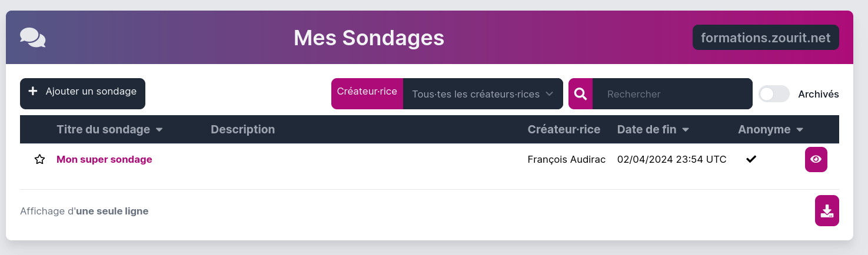Click the magnifying glass search icon
Viewport: 868px width, 255px height.
coord(580,94)
